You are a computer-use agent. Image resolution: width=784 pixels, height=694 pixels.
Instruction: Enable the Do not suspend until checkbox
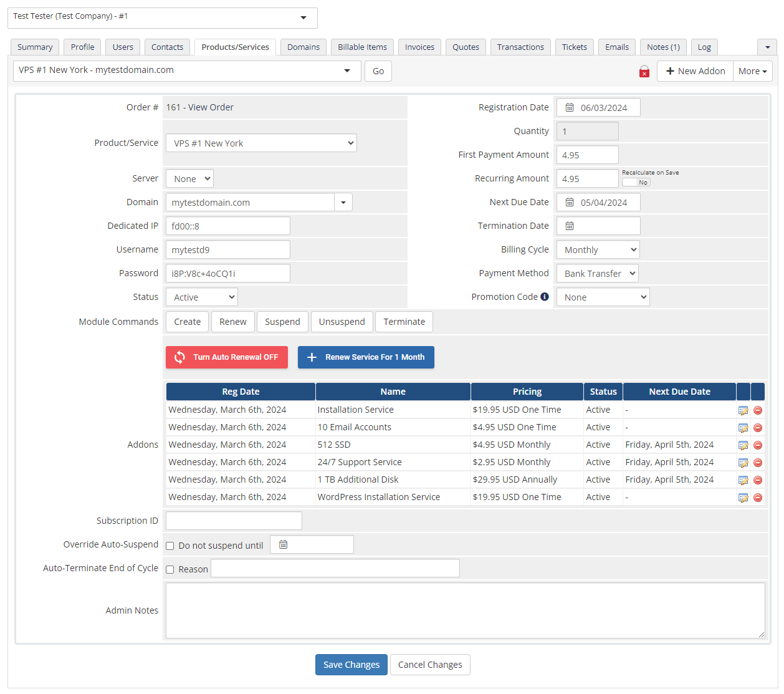coord(170,545)
